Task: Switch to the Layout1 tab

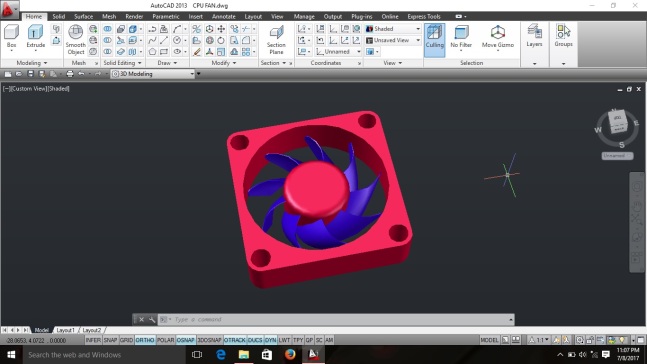Action: 65,330
